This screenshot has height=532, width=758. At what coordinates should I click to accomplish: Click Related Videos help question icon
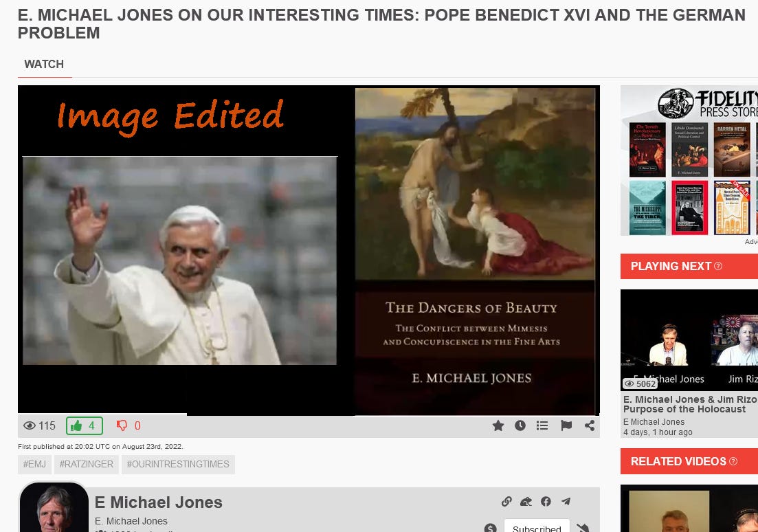[733, 461]
